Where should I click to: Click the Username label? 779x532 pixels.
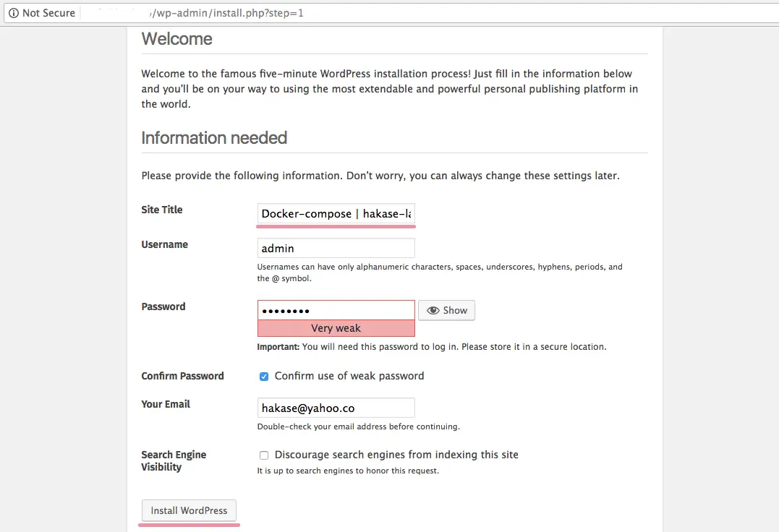[x=164, y=244]
